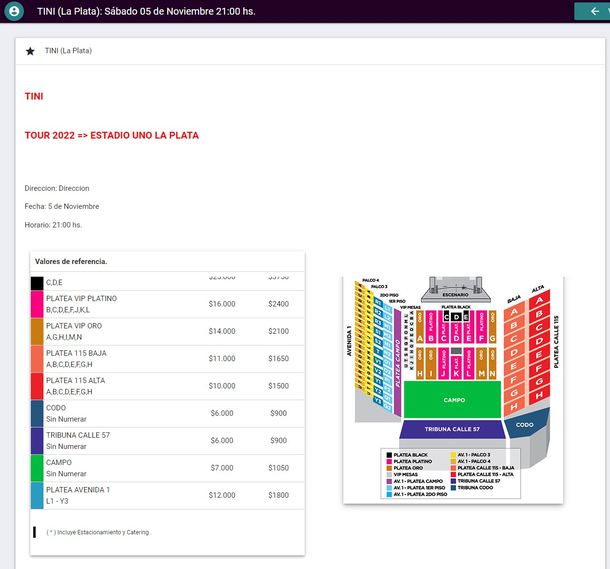Click the green Campo color swatch
Viewport: 610px width, 569px height.
(x=37, y=468)
